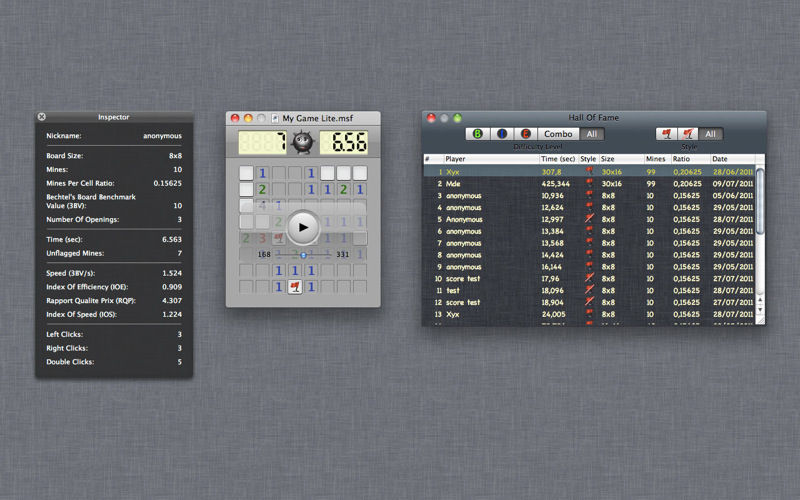This screenshot has height=500, width=800.
Task: Select the All difficulty level filter
Action: tap(592, 134)
